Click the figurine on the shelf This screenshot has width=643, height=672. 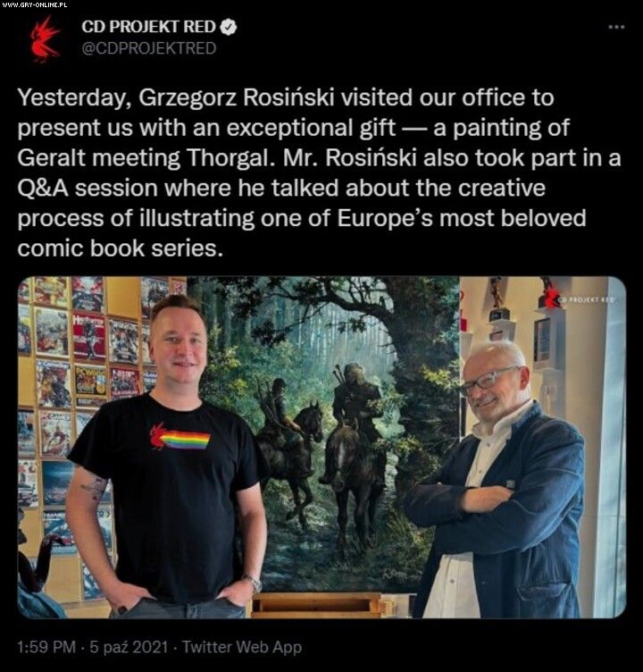coord(497,298)
